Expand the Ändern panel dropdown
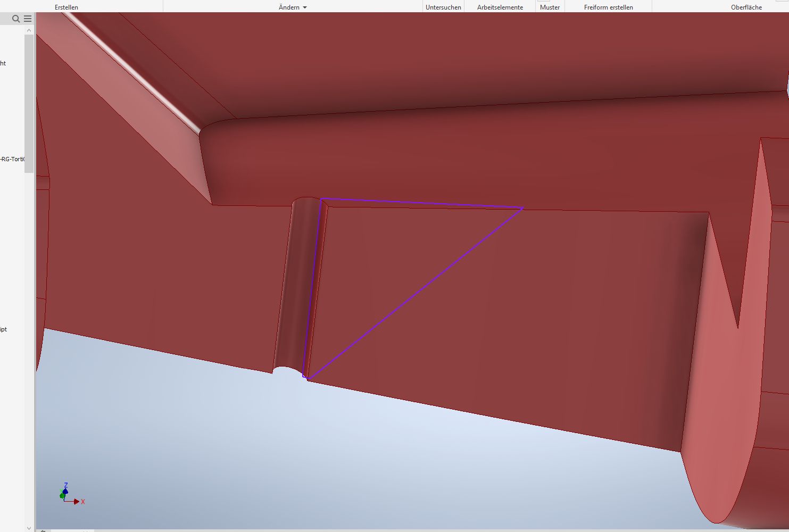 (304, 7)
